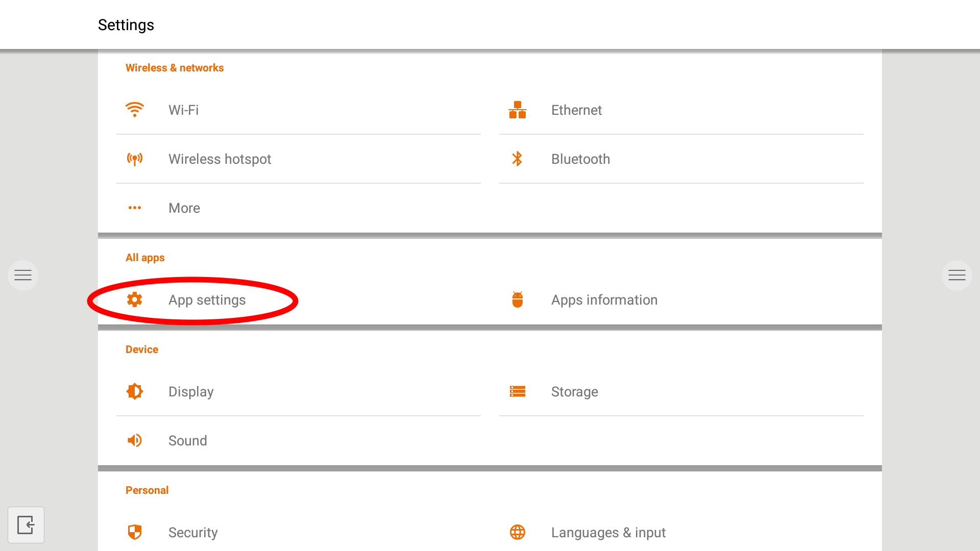Select the Bluetooth icon
The width and height of the screenshot is (980, 551).
517,159
